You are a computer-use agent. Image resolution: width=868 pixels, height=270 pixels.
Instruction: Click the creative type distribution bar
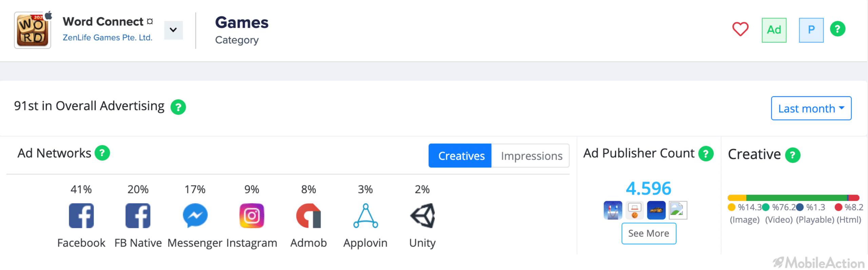[x=793, y=198]
